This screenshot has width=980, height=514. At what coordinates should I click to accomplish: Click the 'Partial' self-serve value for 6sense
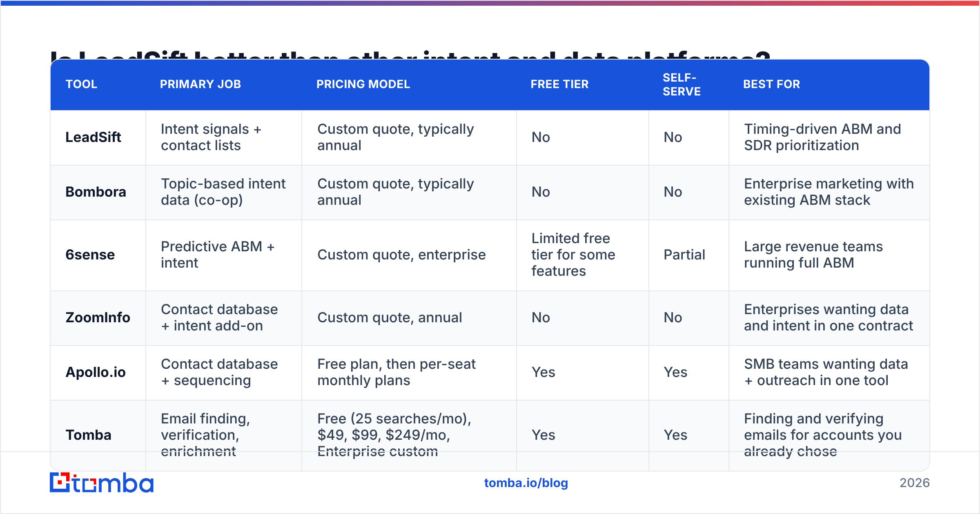pyautogui.click(x=684, y=255)
